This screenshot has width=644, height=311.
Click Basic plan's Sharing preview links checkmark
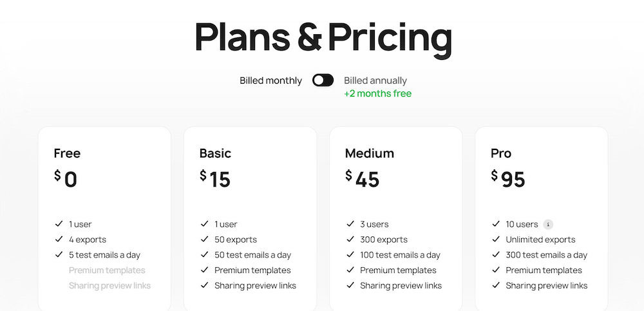[x=204, y=285]
